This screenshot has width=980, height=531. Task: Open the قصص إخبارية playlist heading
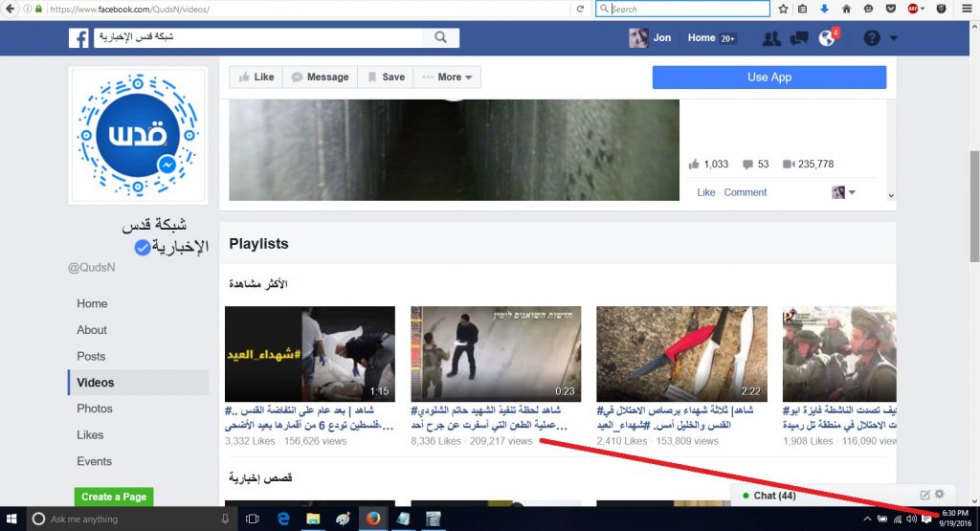(x=260, y=477)
